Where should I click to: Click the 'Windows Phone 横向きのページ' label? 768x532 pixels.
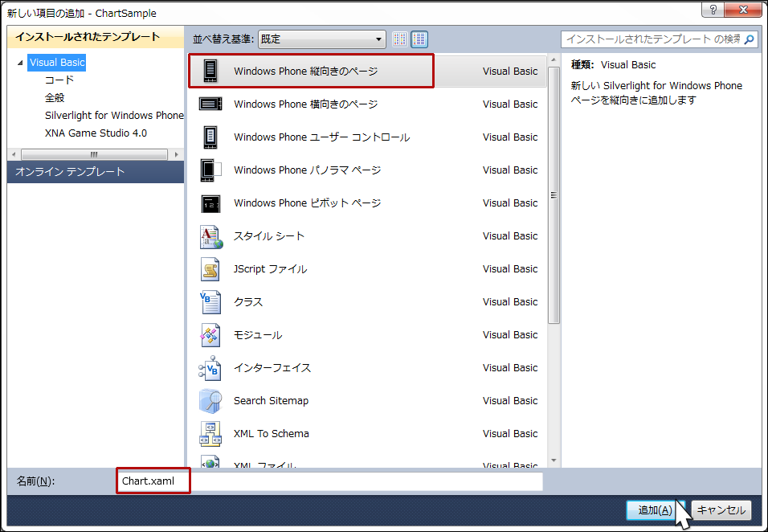tap(305, 104)
